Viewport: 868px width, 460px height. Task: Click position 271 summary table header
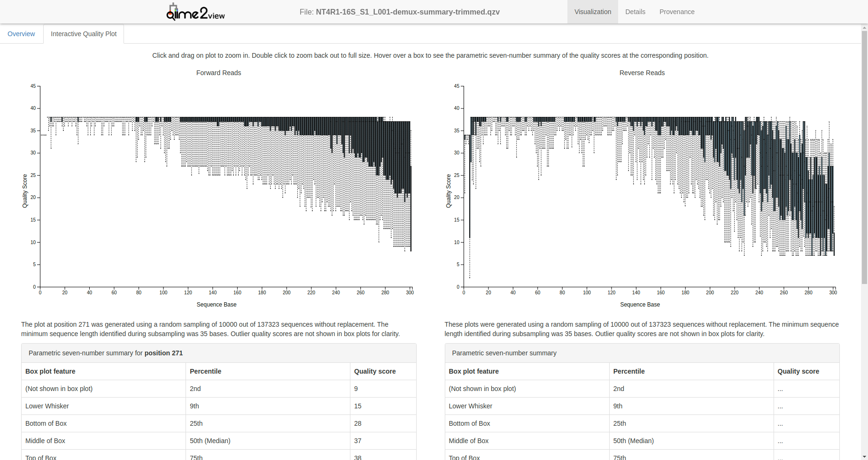coord(106,353)
